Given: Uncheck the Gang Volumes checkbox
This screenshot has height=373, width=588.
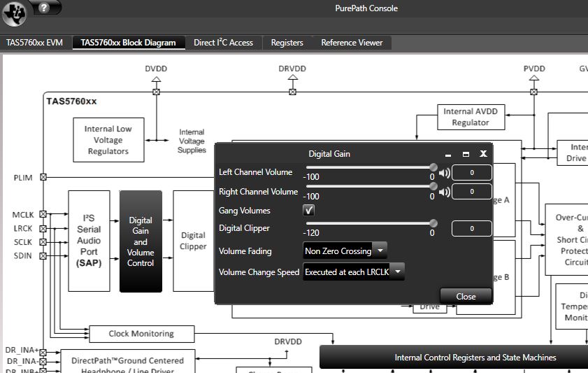Looking at the screenshot, I should pyautogui.click(x=308, y=210).
